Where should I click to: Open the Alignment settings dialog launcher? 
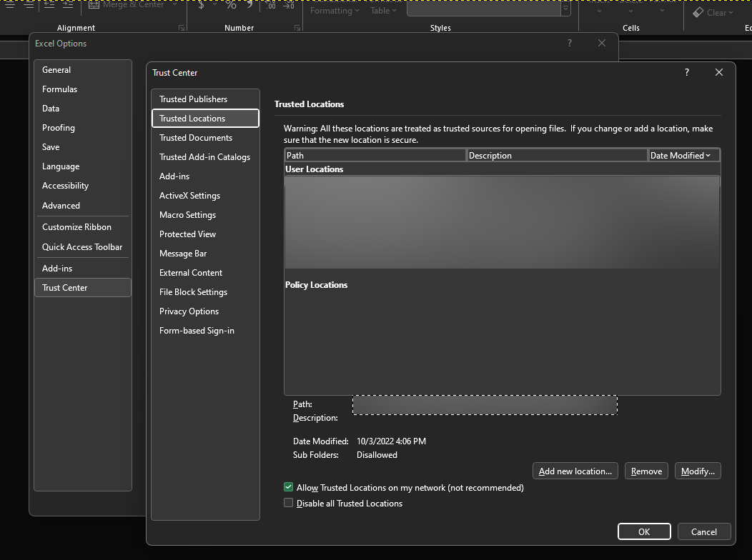coord(182,28)
